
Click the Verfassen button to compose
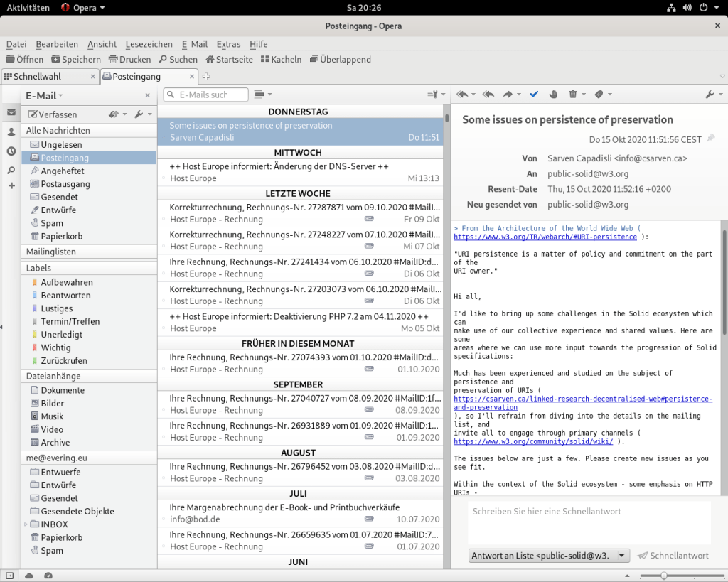[x=52, y=114]
